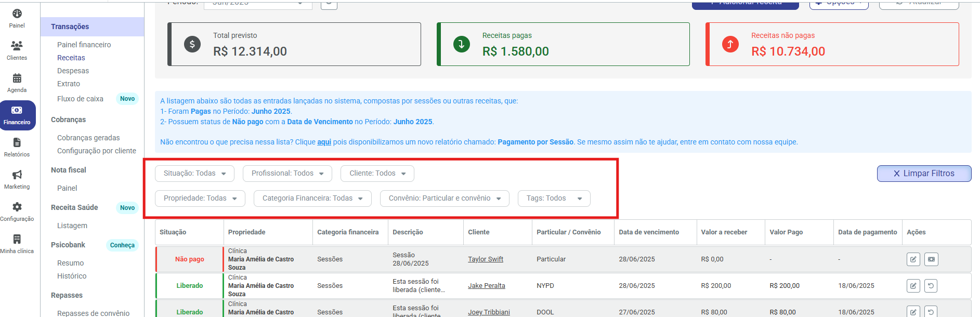Open Joey Tribbiani client link

click(x=489, y=312)
